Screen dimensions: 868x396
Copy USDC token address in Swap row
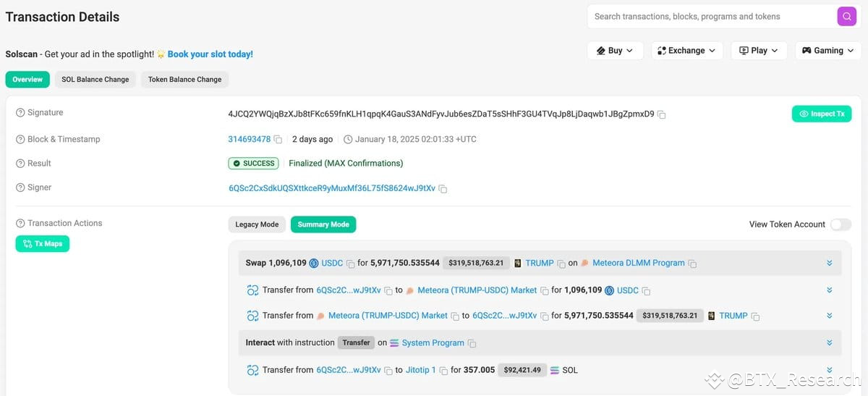350,264
